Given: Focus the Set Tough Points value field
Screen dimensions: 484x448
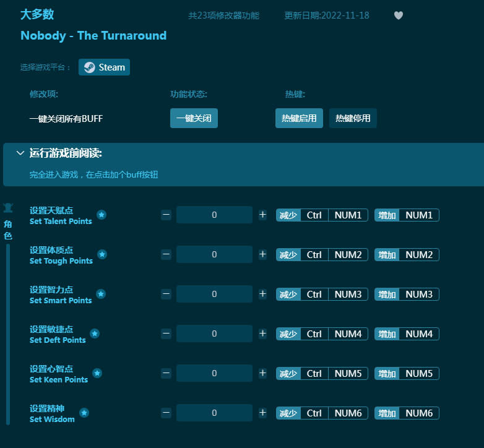Looking at the screenshot, I should (x=214, y=254).
